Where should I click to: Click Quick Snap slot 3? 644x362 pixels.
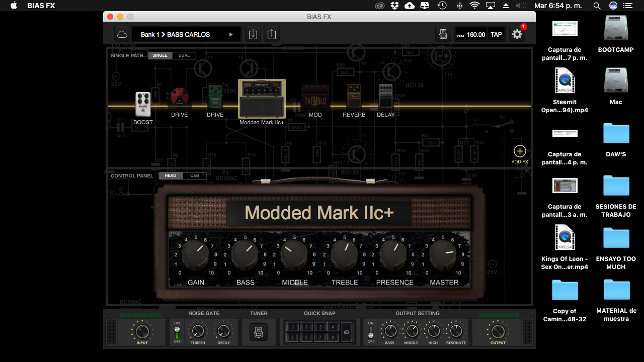point(319,327)
